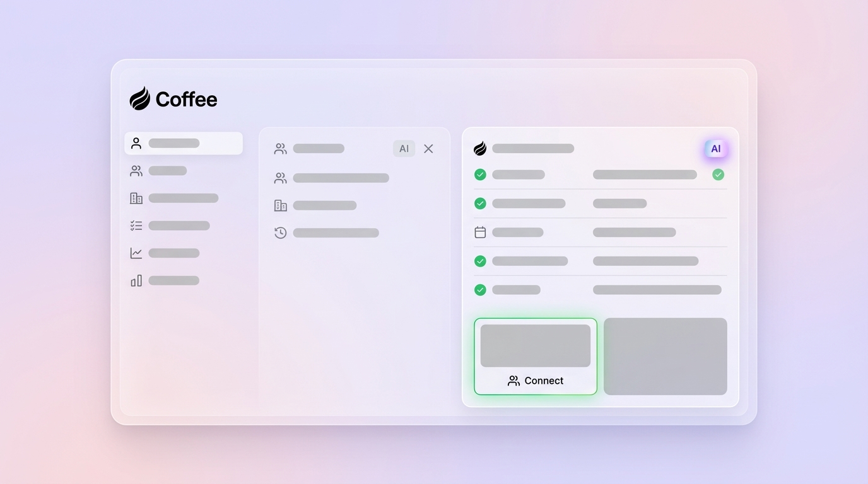868x484 pixels.
Task: Open the company/building section in sidebar
Action: 136,198
